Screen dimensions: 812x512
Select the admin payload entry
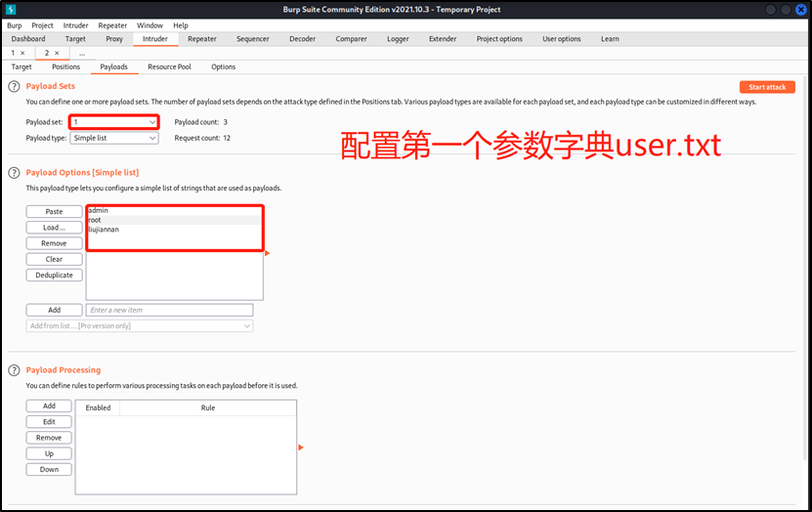click(174, 211)
